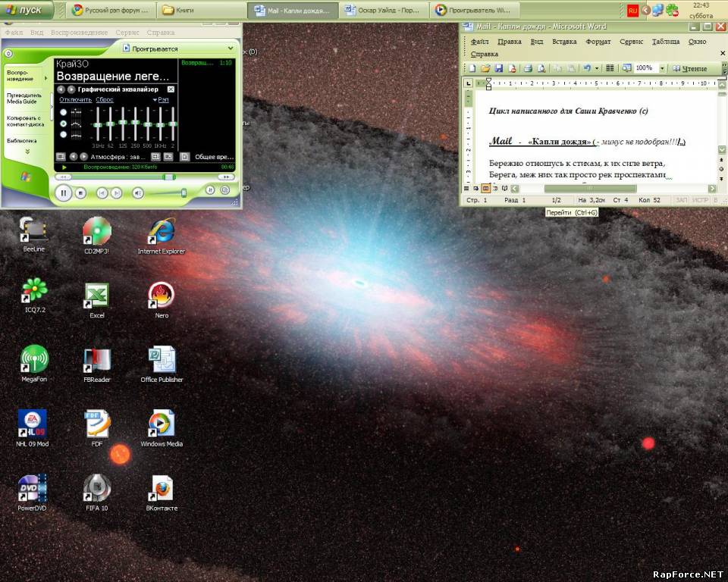The width and height of the screenshot is (728, 582).
Task: Click Word's horizontal scrollbar thumb
Action: (x=590, y=188)
